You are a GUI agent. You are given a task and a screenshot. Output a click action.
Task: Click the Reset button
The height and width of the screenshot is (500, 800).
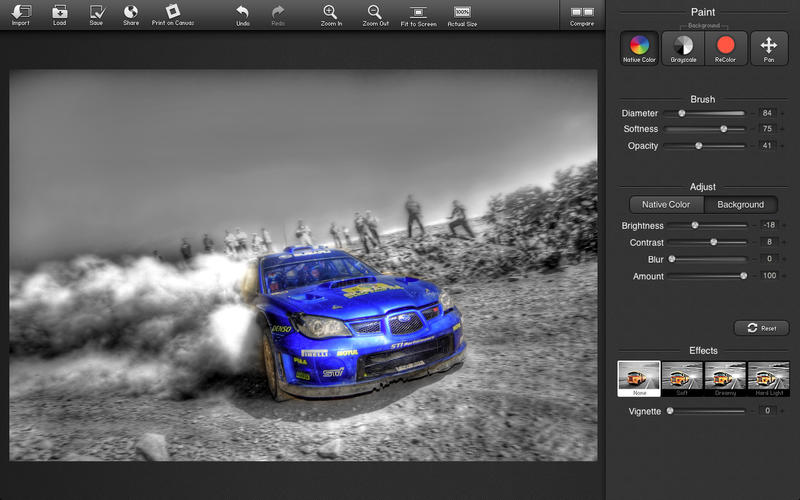pos(762,328)
